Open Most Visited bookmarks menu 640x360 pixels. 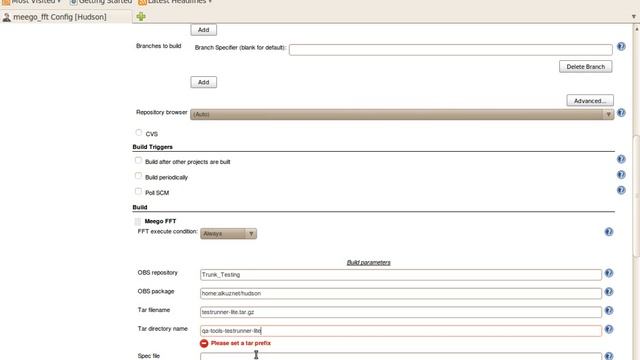(x=32, y=2)
